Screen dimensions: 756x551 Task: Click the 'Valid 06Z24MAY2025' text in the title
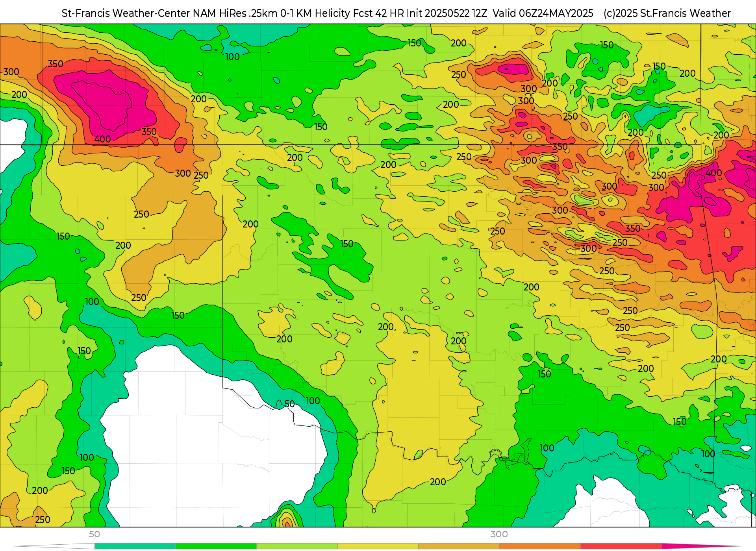click(543, 13)
